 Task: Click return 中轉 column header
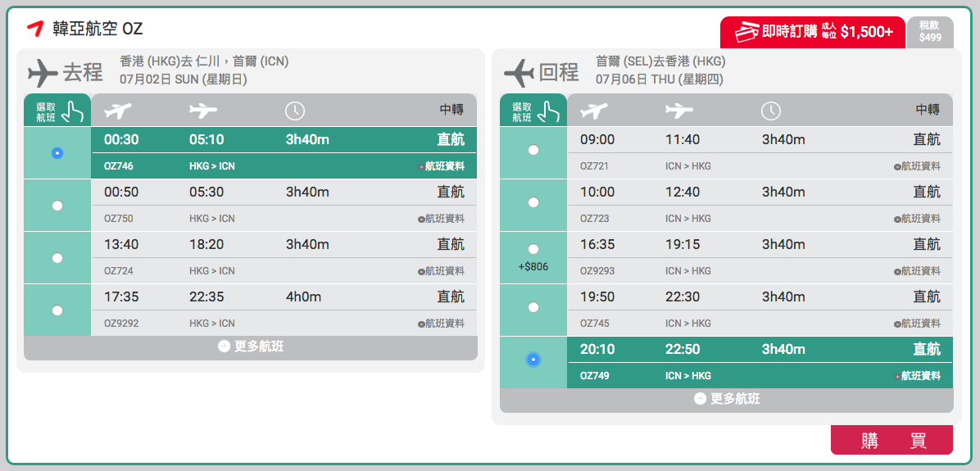coord(928,110)
